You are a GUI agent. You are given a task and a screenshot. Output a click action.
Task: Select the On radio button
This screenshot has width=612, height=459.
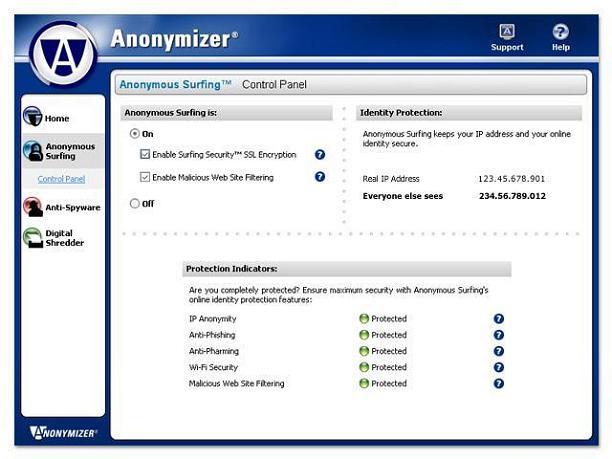pos(135,134)
